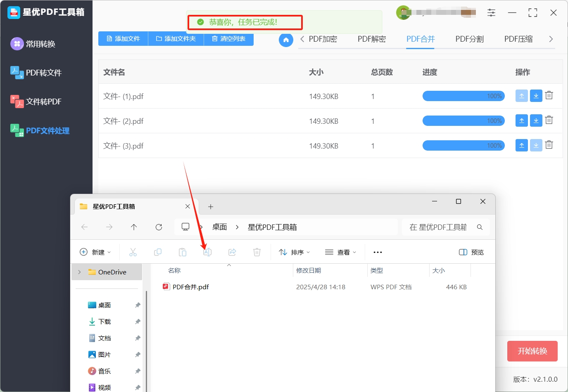This screenshot has width=568, height=392.
Task: Select 常用转换 in the sidebar
Action: [x=33, y=44]
